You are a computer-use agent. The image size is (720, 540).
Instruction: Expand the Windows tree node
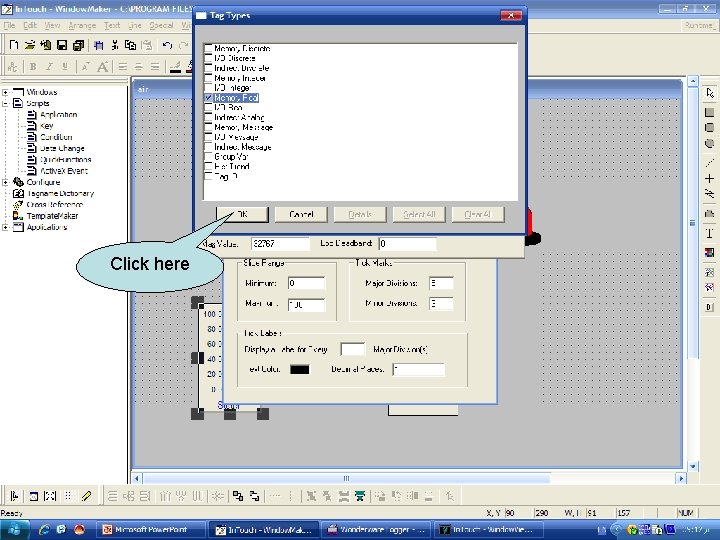6,92
